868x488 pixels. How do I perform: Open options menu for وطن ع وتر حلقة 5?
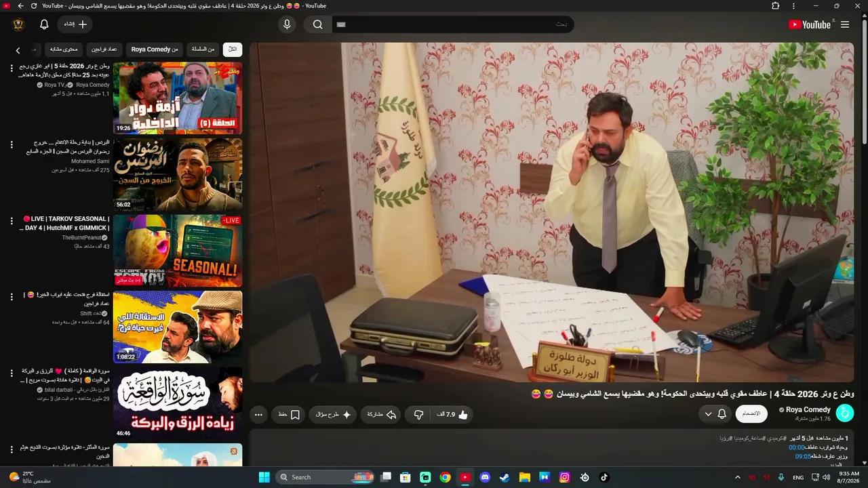(x=12, y=68)
